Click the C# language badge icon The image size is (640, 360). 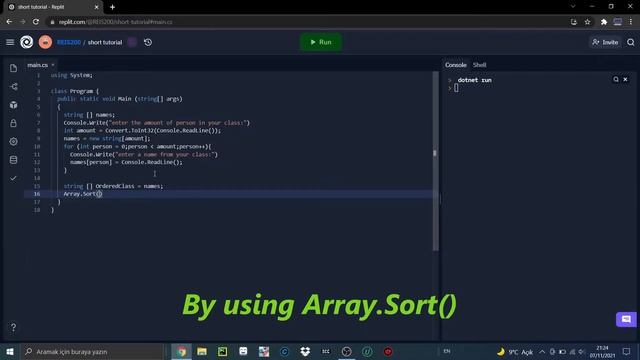point(132,42)
